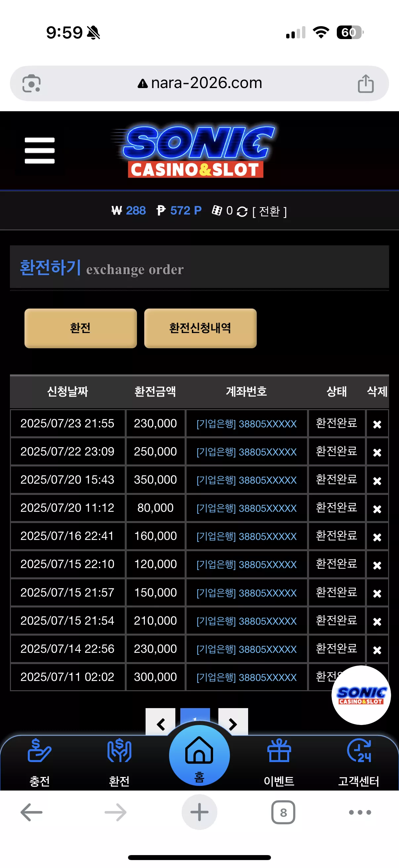
Task: Switch to the 환전신청내역 tab
Action: [200, 328]
